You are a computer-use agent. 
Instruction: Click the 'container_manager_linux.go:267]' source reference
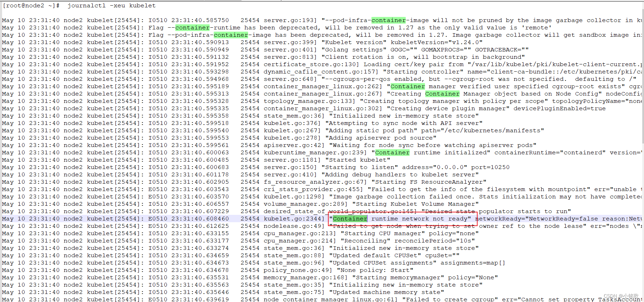click(323, 94)
